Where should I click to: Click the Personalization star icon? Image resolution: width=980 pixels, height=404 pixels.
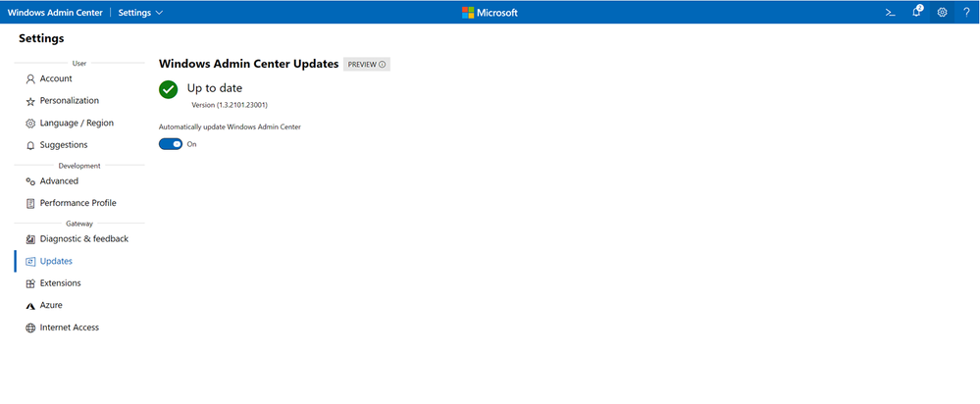[30, 101]
